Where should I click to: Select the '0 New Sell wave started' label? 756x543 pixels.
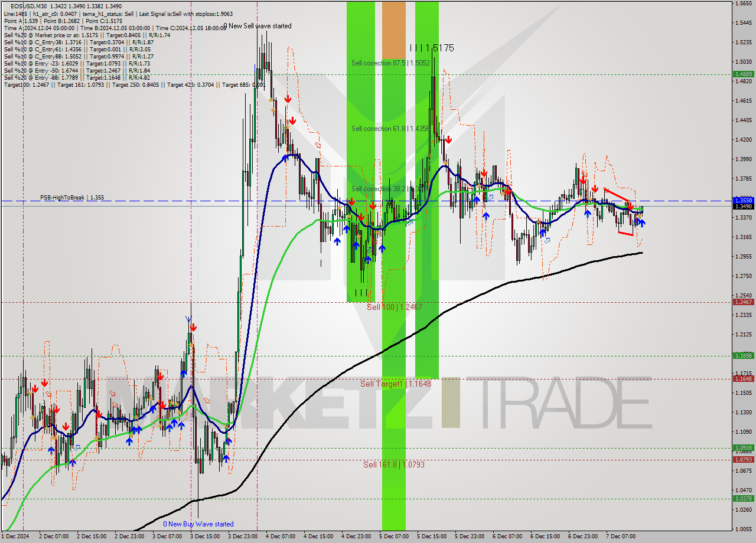point(258,26)
